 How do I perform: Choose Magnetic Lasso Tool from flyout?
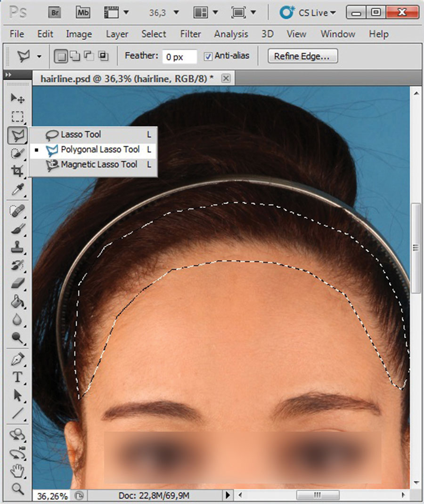coord(99,165)
